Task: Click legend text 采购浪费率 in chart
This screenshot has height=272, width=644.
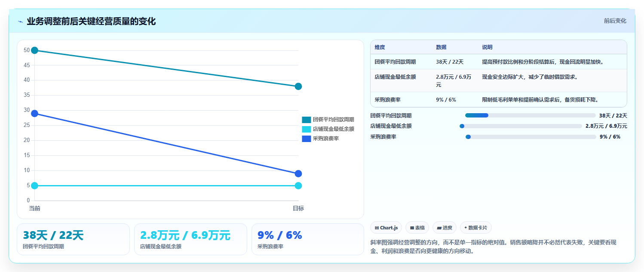Action: coord(326,139)
